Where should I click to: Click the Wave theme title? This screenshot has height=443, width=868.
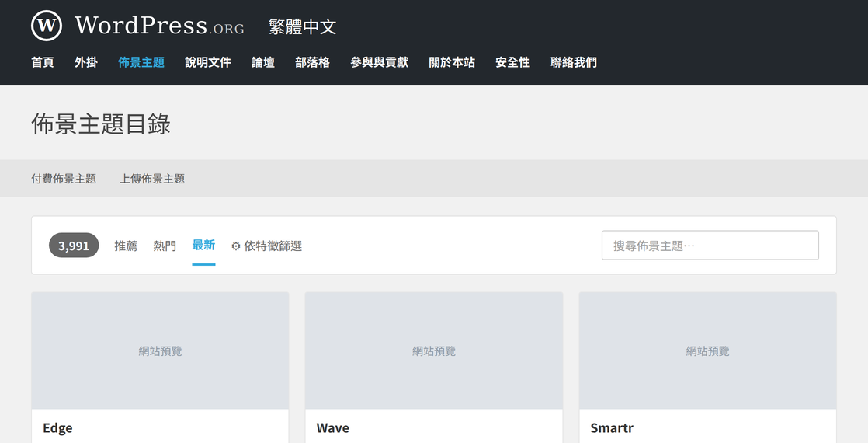click(x=333, y=428)
